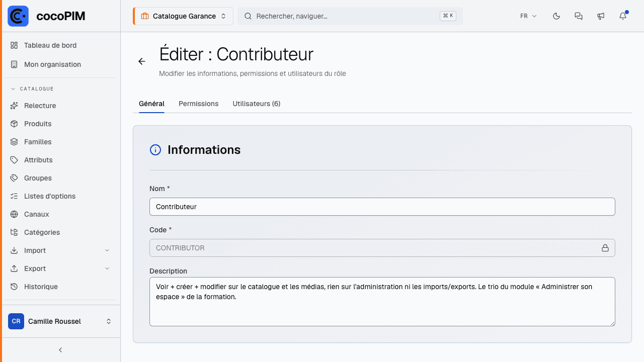Image resolution: width=644 pixels, height=362 pixels.
Task: Open the Camille Roussel user menu
Action: coord(60,321)
